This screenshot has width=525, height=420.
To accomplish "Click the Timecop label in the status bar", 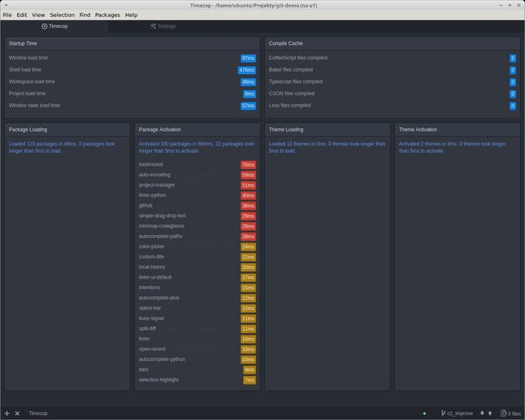I will [x=38, y=414].
